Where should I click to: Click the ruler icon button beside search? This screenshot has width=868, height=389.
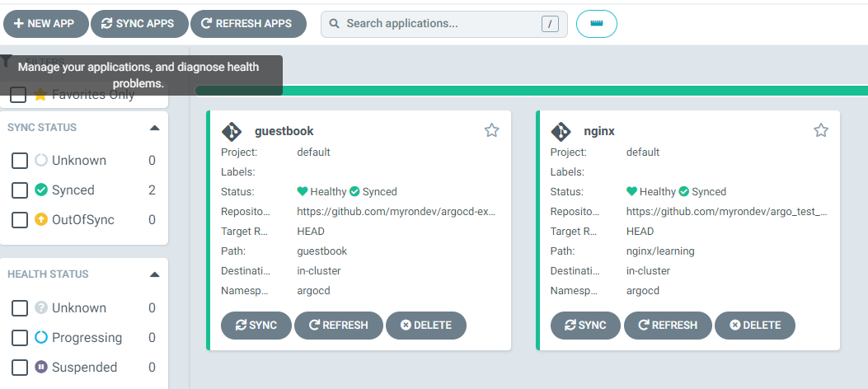(597, 24)
